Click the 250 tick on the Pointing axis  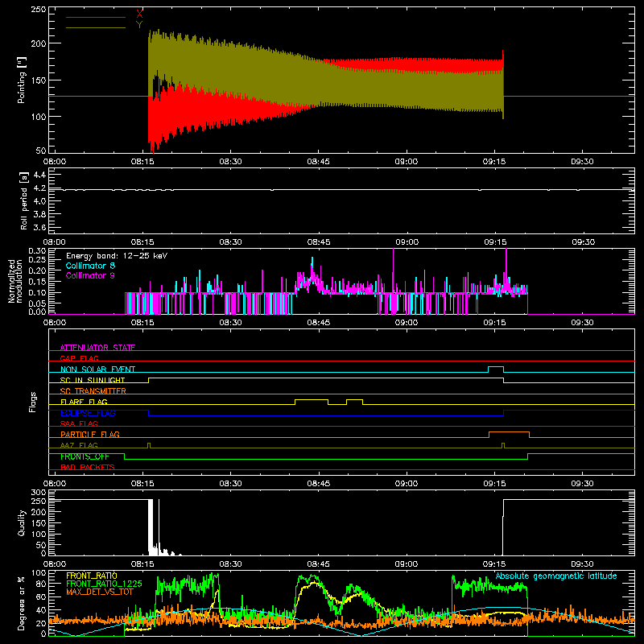click(39, 10)
